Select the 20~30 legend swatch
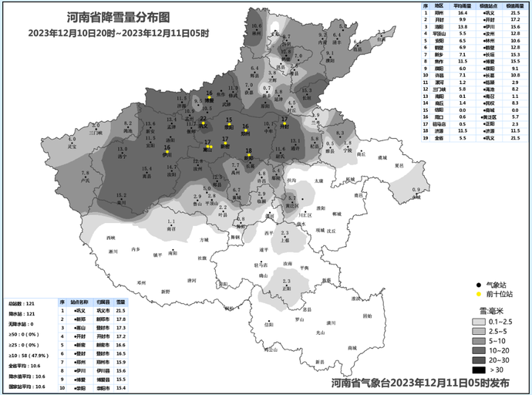This screenshot has height=395, width=532. click(x=480, y=360)
